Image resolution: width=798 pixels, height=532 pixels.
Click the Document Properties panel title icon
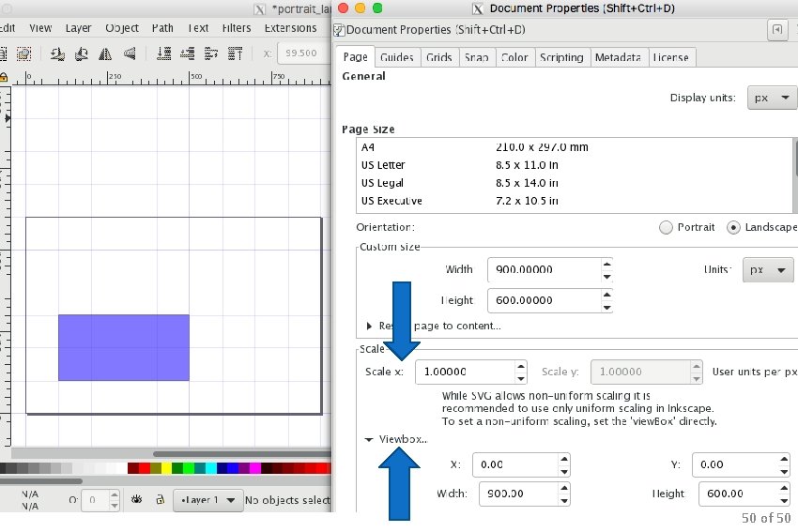(x=339, y=30)
